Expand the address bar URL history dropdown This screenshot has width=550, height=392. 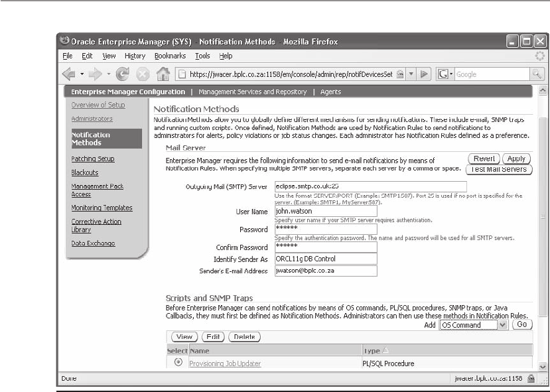[x=411, y=74]
